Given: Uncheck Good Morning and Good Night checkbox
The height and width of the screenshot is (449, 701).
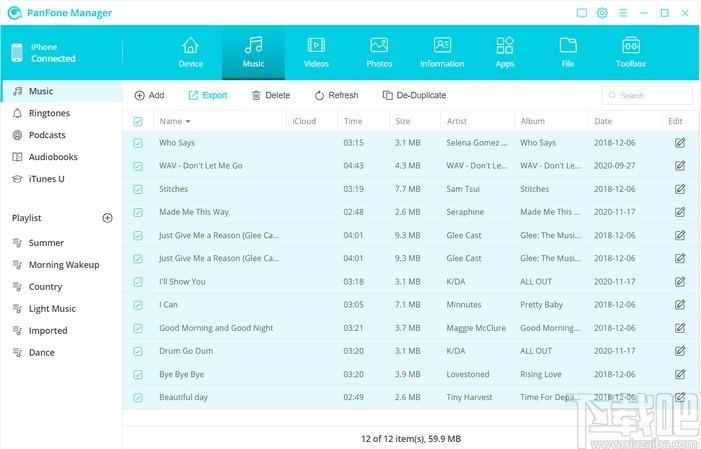Looking at the screenshot, I should [x=138, y=328].
